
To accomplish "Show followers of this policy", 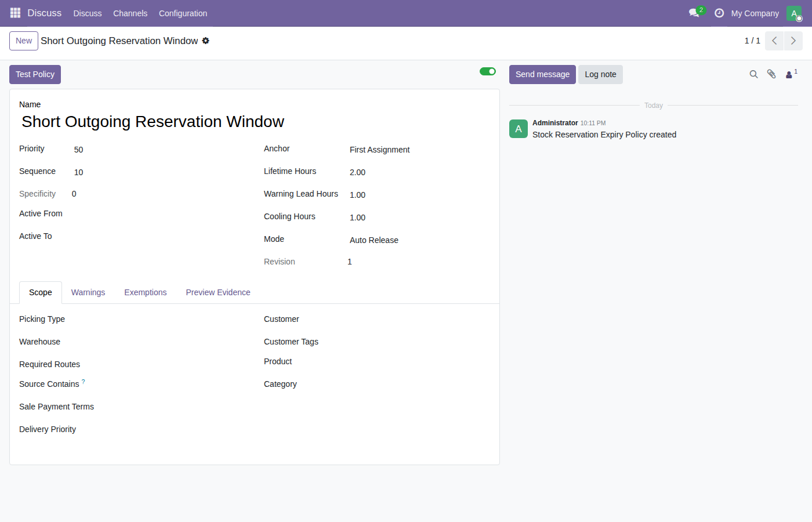I will coord(791,74).
